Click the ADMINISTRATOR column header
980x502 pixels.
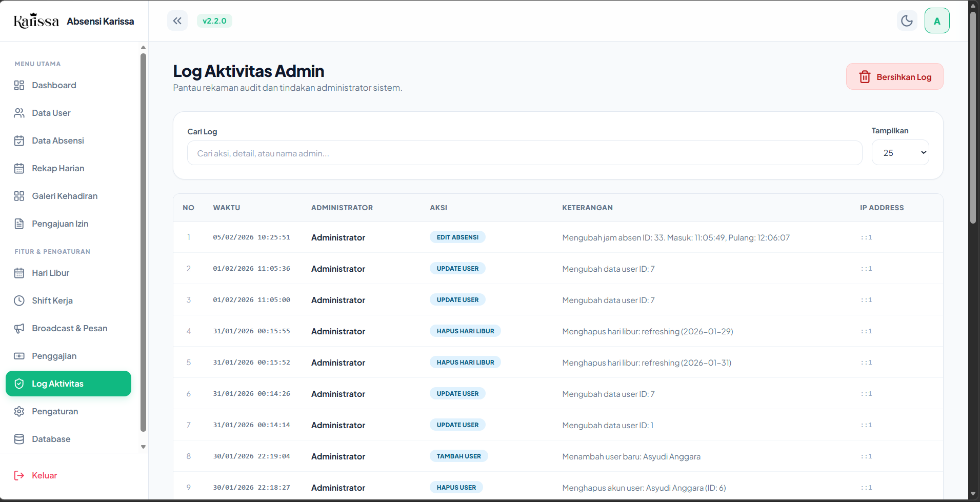click(342, 208)
